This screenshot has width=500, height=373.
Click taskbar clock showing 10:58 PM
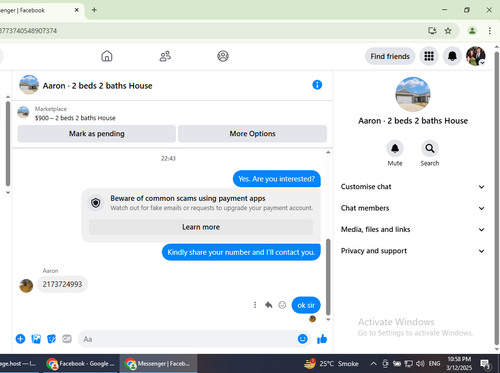(x=459, y=364)
